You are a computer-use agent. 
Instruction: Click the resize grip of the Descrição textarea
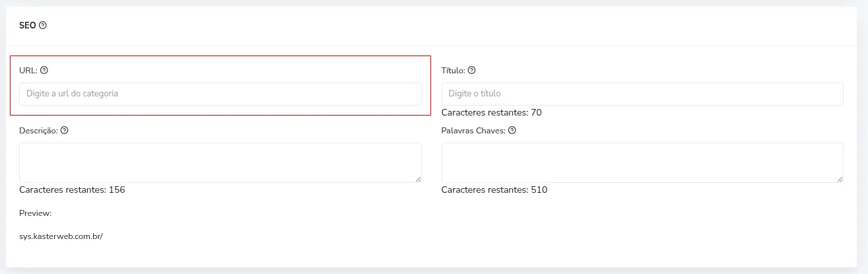coord(418,179)
